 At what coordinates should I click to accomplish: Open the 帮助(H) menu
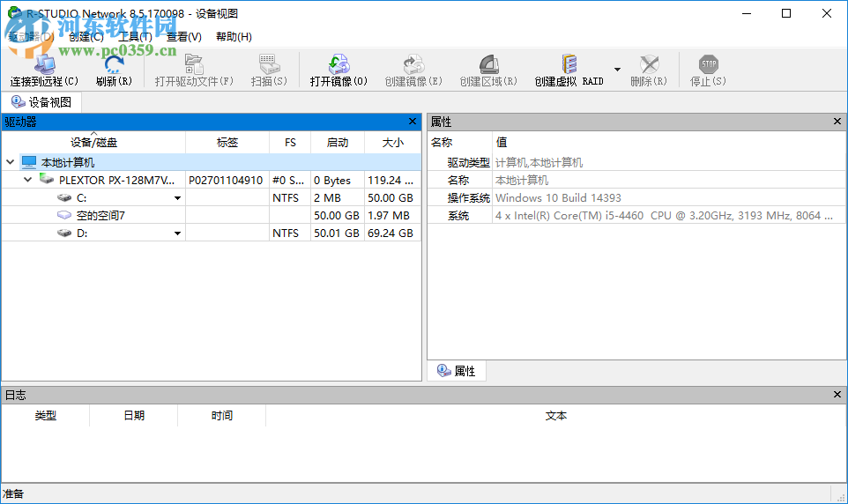click(x=234, y=37)
